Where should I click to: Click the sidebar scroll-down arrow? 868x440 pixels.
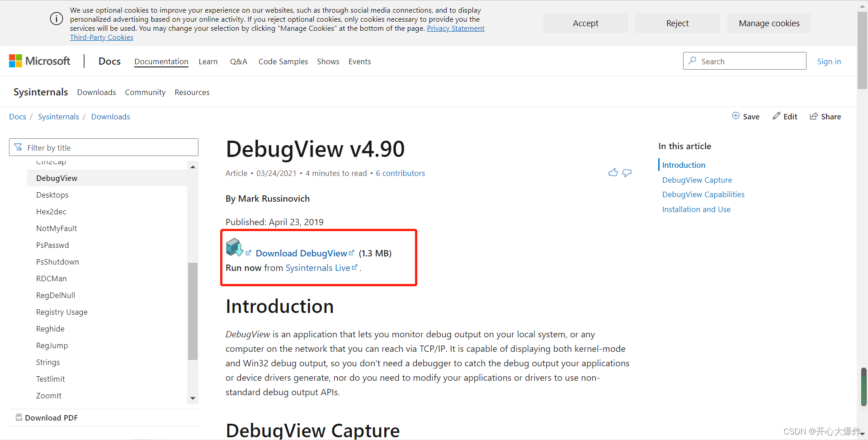pos(193,398)
